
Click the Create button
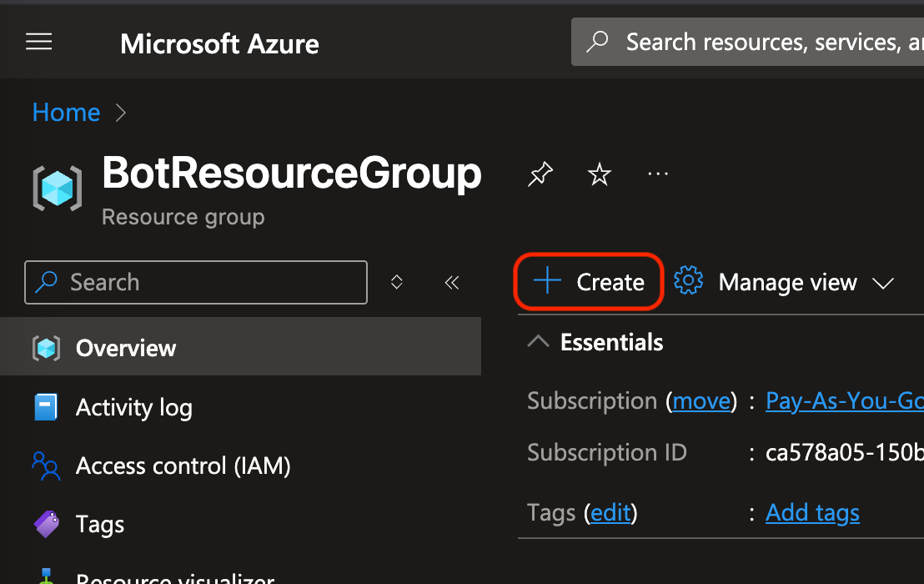pyautogui.click(x=589, y=282)
